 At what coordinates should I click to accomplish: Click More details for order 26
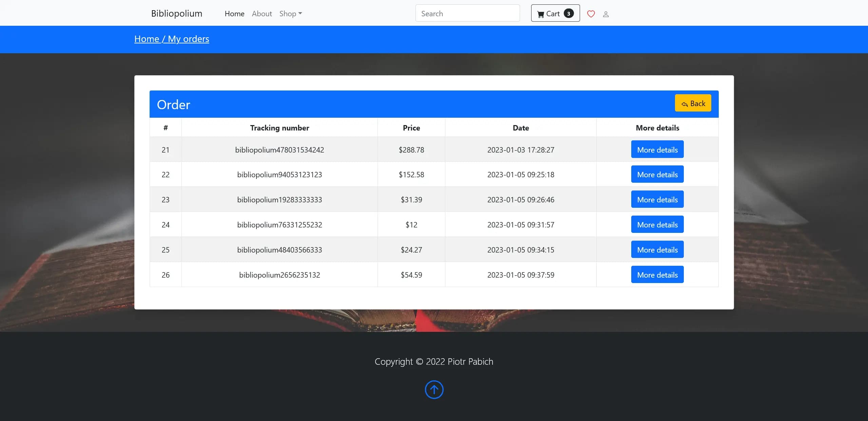click(x=657, y=274)
